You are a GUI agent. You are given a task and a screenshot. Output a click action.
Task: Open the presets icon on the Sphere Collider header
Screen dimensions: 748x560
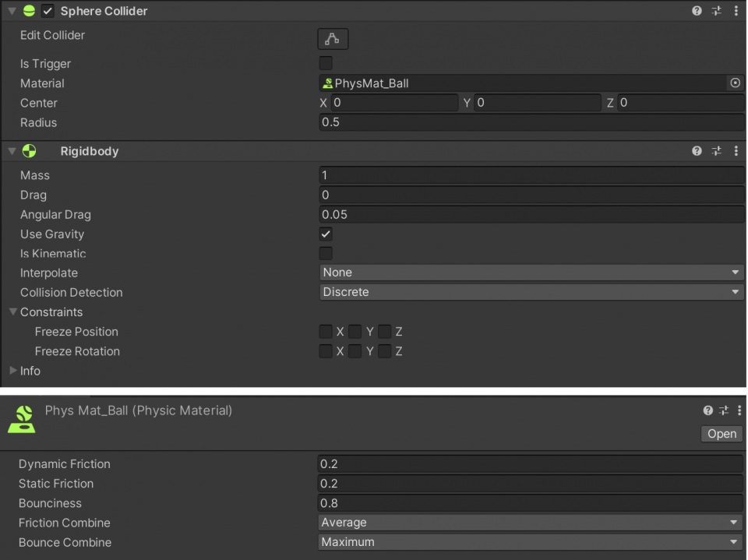click(716, 11)
